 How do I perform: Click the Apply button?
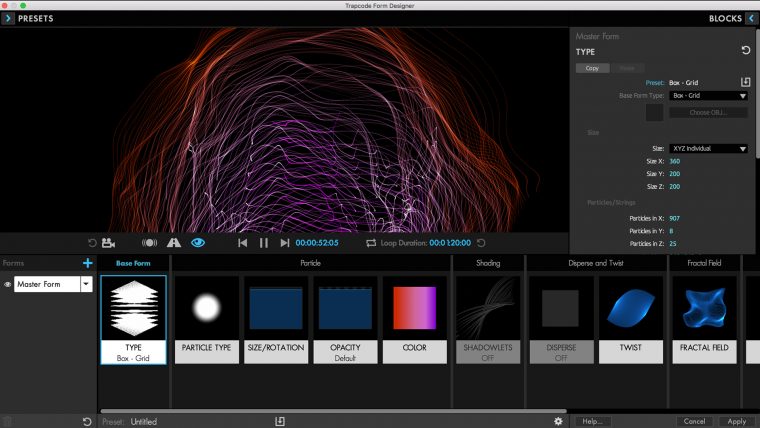coord(737,421)
